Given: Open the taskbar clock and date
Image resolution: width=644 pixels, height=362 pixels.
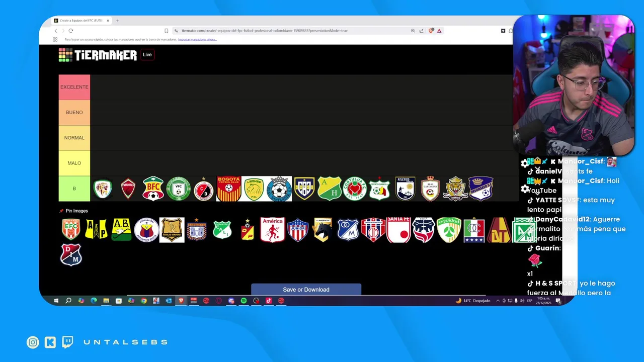Looking at the screenshot, I should [544, 301].
